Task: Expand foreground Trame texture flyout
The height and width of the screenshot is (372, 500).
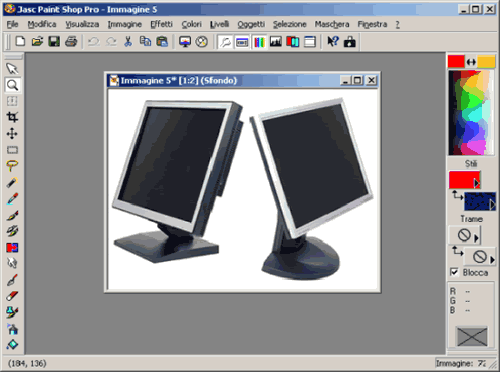Action: pos(476,238)
